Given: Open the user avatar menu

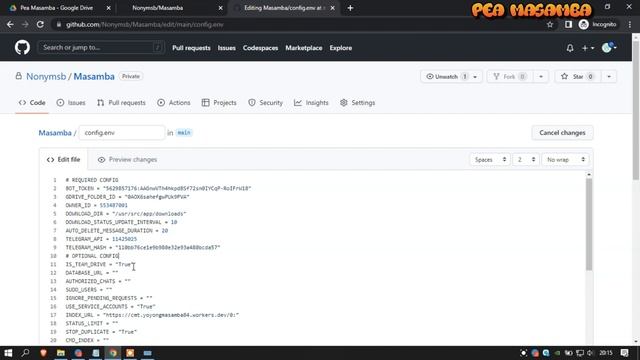Looking at the screenshot, I should (x=609, y=47).
